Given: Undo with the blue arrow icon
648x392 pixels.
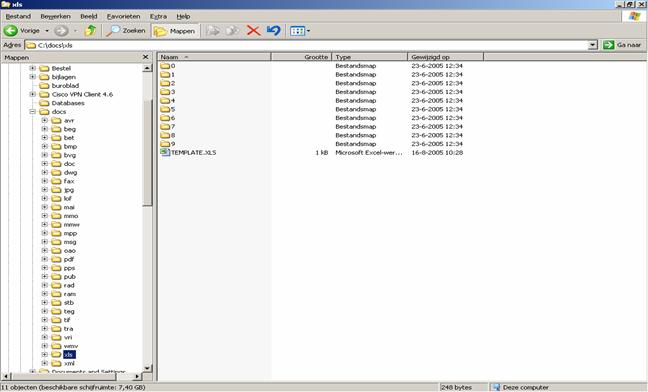Looking at the screenshot, I should click(274, 31).
